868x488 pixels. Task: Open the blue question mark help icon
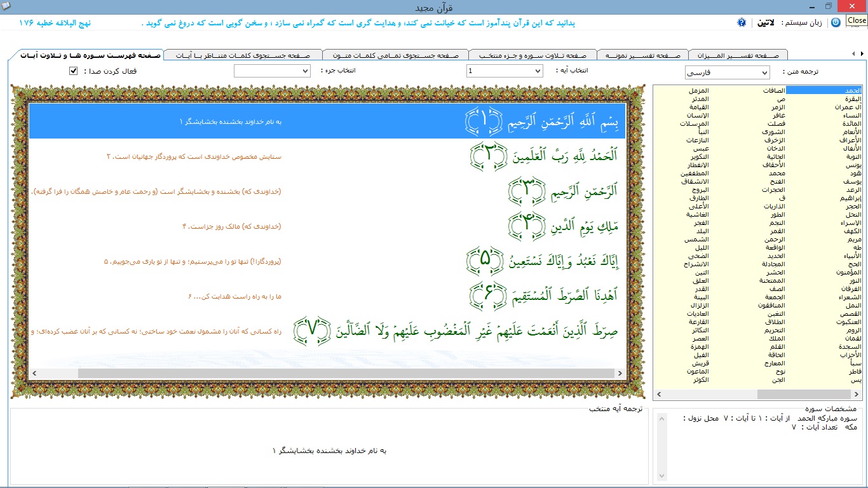click(742, 23)
